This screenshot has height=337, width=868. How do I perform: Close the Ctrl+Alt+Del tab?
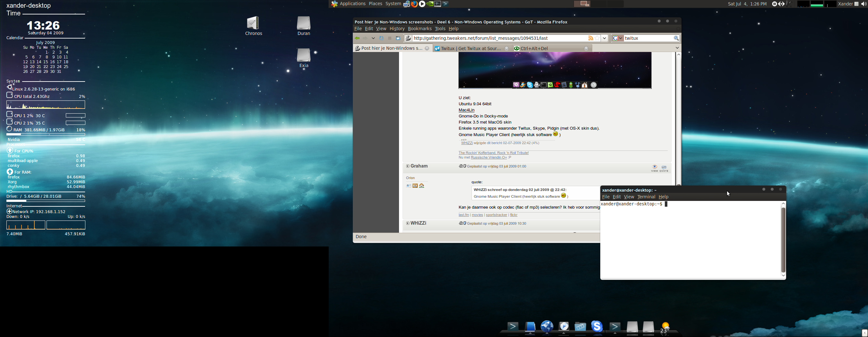(586, 48)
